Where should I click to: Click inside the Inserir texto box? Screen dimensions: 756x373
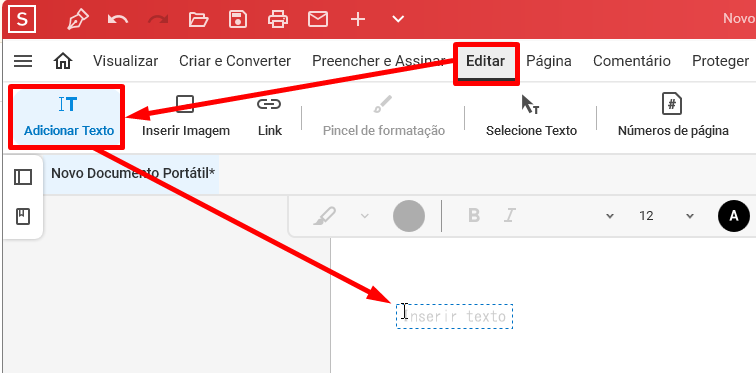coord(454,317)
